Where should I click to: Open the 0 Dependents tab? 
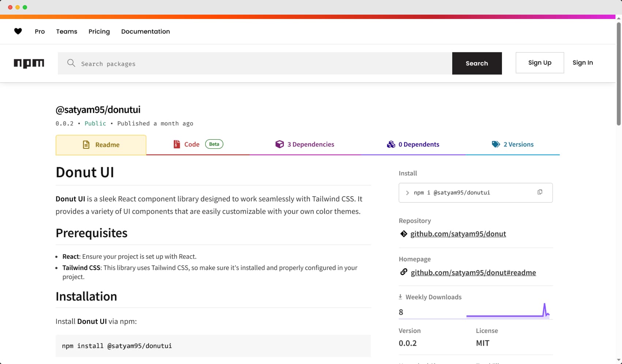click(413, 145)
